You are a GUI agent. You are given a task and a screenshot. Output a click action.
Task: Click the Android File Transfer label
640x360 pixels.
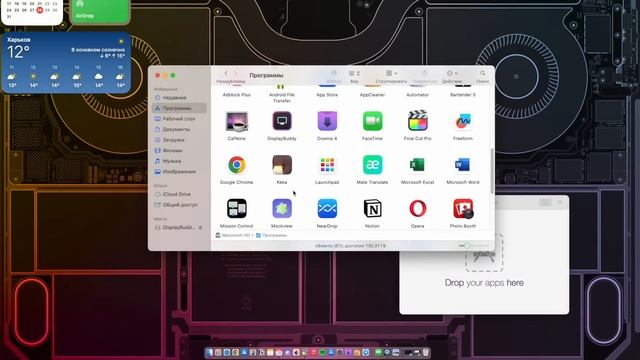point(282,98)
